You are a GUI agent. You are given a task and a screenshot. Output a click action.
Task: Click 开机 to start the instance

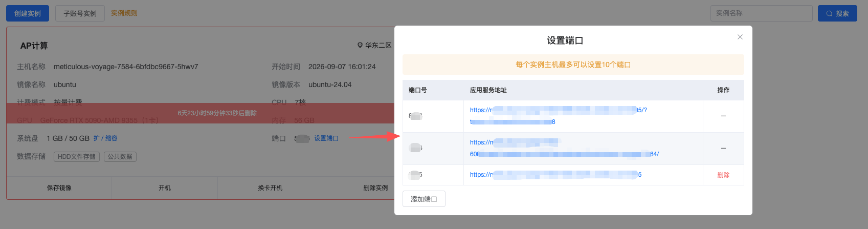(165, 188)
